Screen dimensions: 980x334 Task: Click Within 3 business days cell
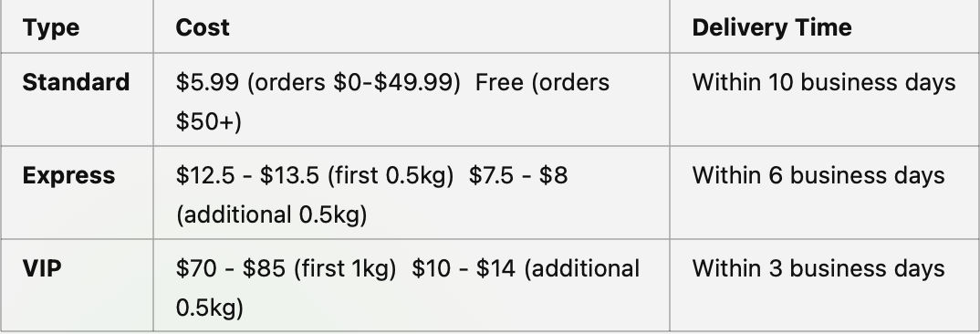pyautogui.click(x=818, y=269)
